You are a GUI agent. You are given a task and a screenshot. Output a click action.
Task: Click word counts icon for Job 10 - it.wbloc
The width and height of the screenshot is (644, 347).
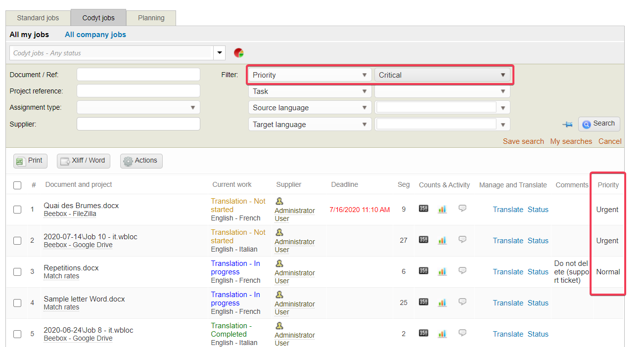tap(423, 240)
